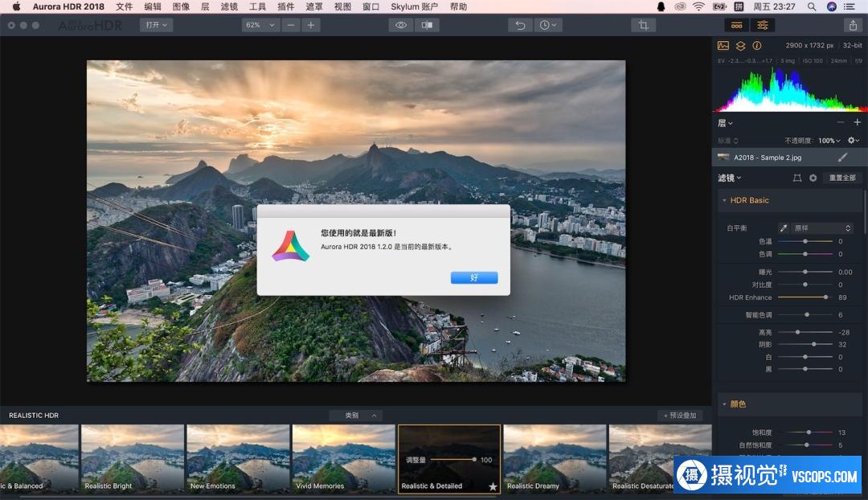Add a new layer with plus icon
Viewport: 868px width, 500px height.
pyautogui.click(x=857, y=122)
